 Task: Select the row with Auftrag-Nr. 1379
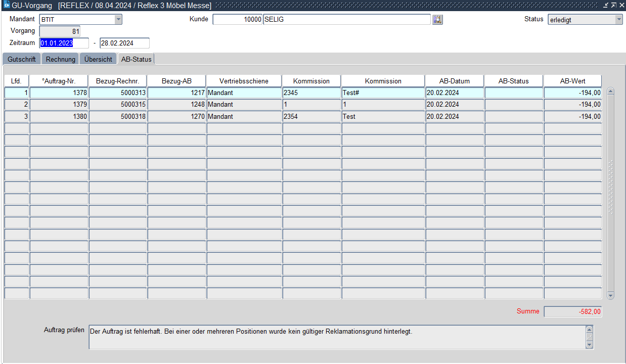point(59,105)
